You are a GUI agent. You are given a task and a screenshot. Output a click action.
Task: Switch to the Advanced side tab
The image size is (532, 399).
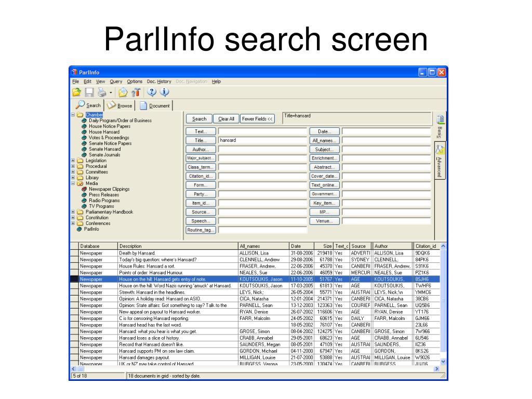coord(440,161)
